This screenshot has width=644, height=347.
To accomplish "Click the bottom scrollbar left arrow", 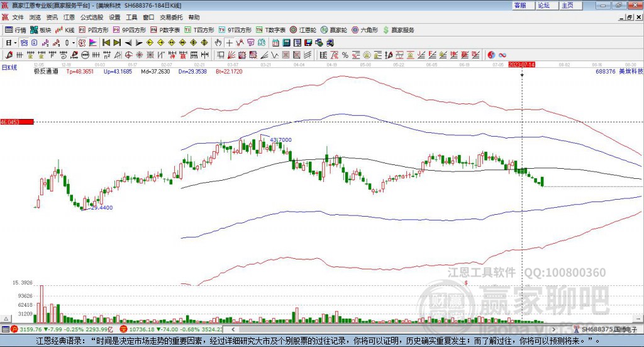I will (233, 329).
